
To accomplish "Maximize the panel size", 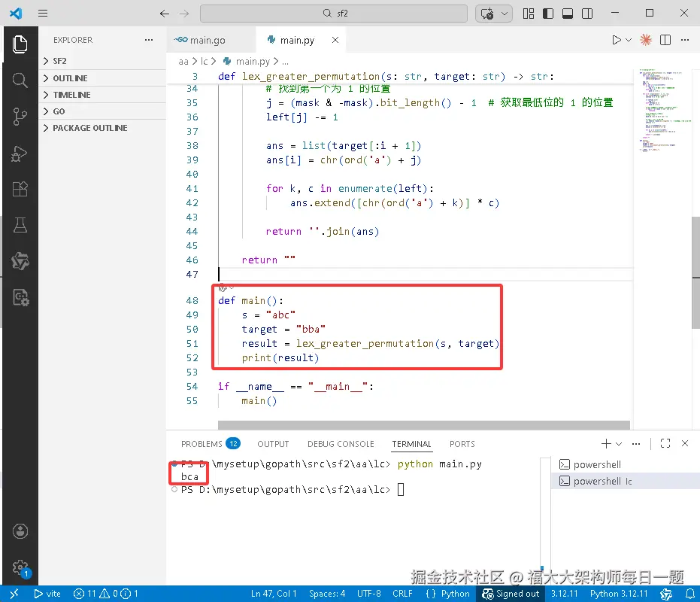I will [x=665, y=443].
